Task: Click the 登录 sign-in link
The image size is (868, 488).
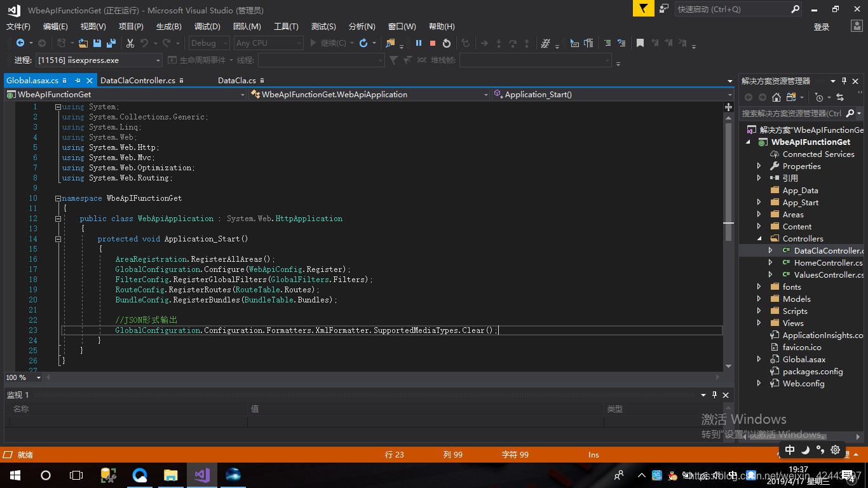Action: pyautogui.click(x=822, y=27)
